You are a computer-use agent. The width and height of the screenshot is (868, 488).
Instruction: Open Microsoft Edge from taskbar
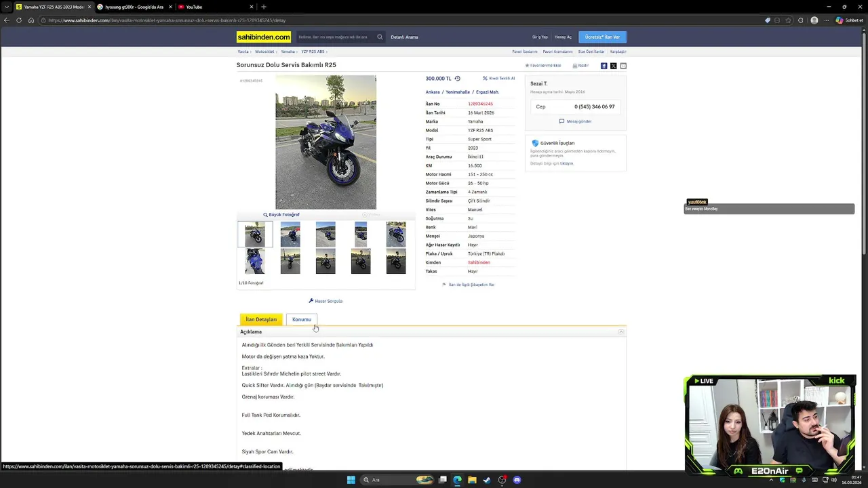pyautogui.click(x=457, y=480)
